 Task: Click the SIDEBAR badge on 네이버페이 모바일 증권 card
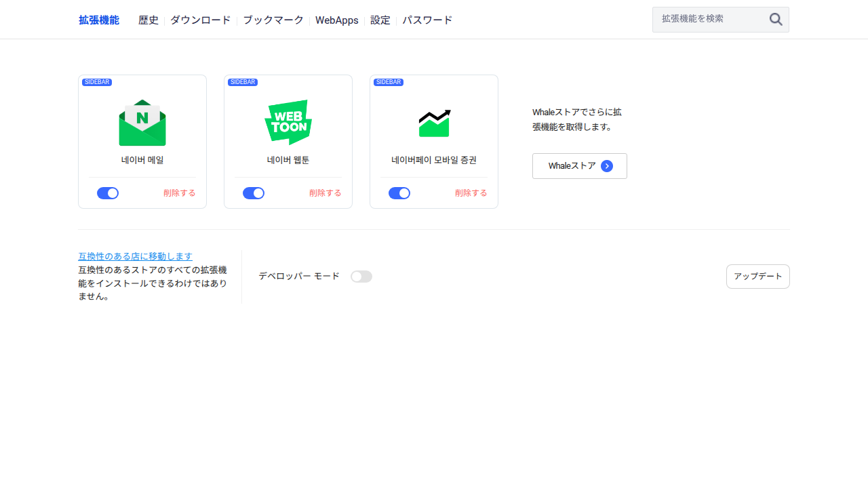coord(389,82)
